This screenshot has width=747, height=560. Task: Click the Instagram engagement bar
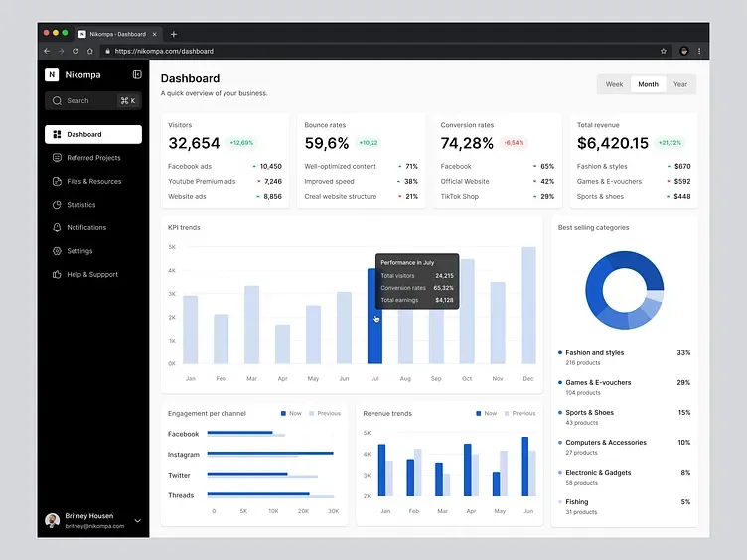[x=270, y=454]
